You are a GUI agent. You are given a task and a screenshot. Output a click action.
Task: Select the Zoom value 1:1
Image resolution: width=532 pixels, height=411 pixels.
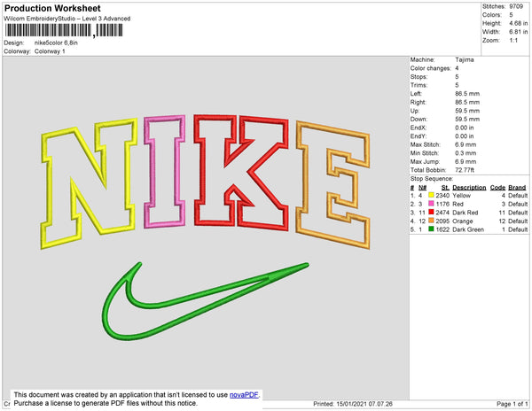coord(513,41)
